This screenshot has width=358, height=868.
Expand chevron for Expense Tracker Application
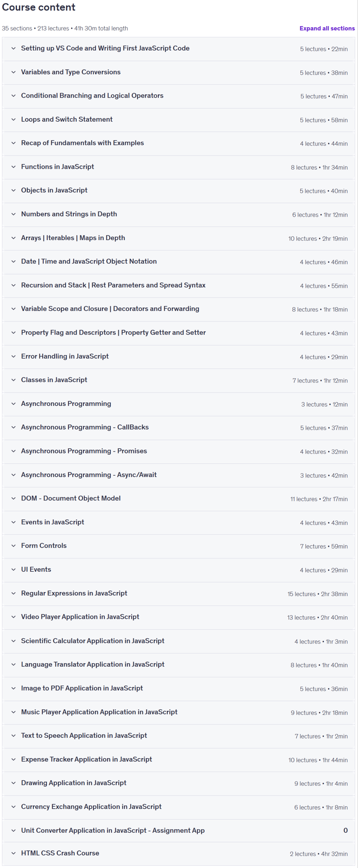(x=14, y=759)
